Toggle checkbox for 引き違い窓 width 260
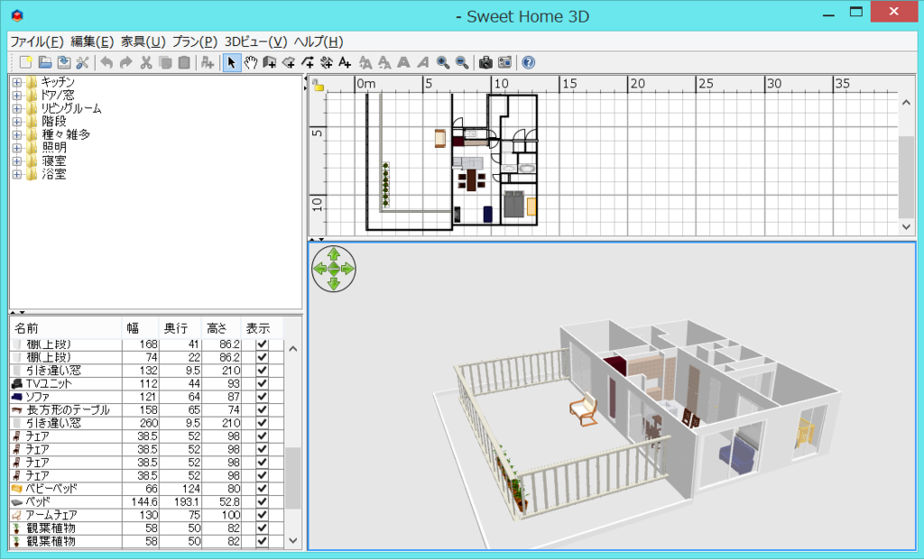 pyautogui.click(x=263, y=423)
